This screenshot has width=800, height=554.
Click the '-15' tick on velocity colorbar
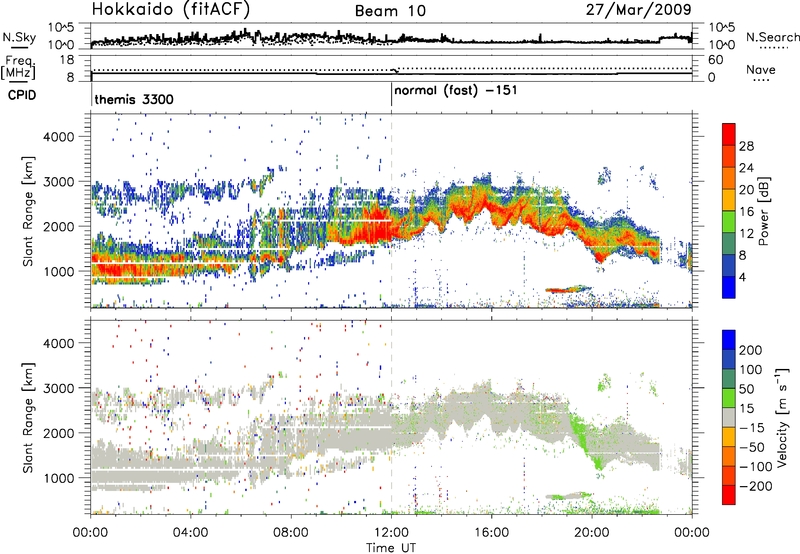[752, 427]
